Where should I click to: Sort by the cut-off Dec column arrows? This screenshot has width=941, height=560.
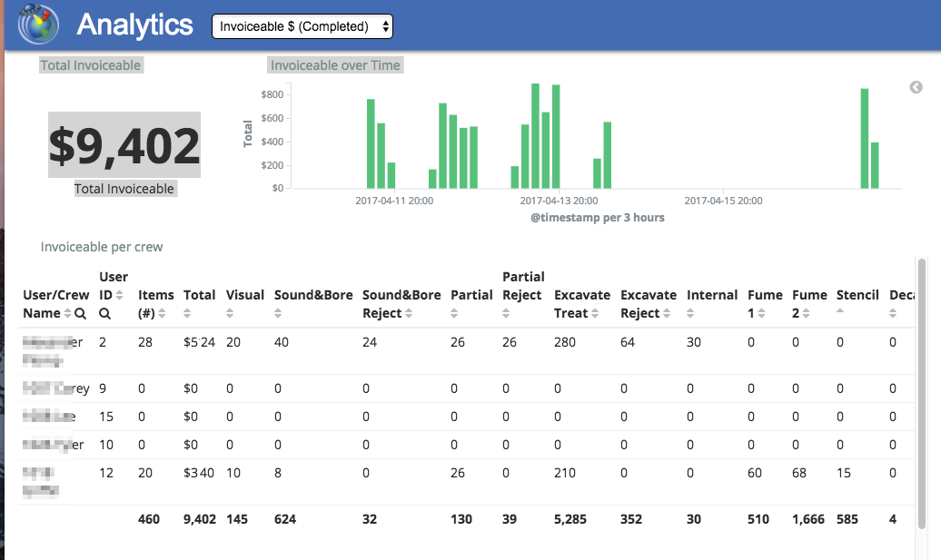pyautogui.click(x=893, y=313)
